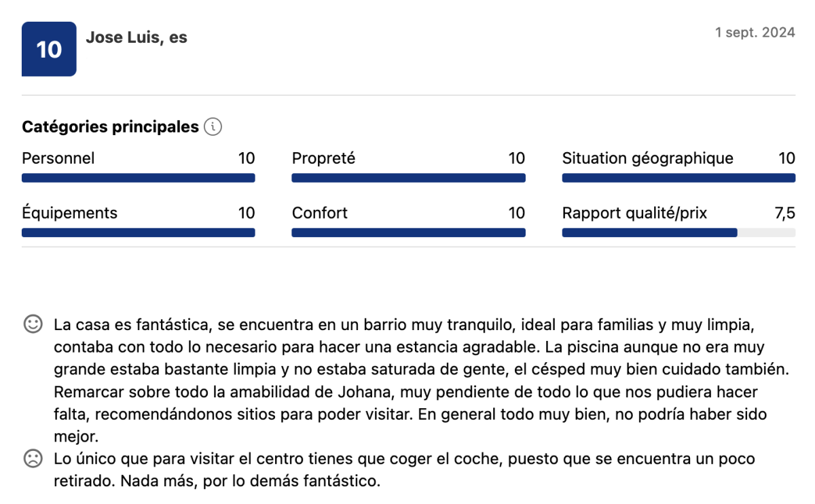Click the Personnel rating bar

click(x=139, y=178)
